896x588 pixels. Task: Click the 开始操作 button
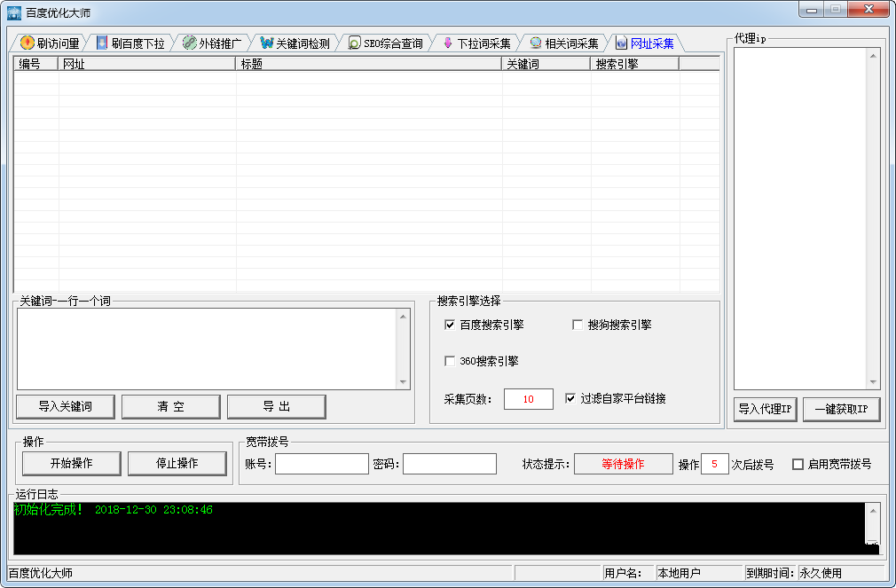point(72,464)
